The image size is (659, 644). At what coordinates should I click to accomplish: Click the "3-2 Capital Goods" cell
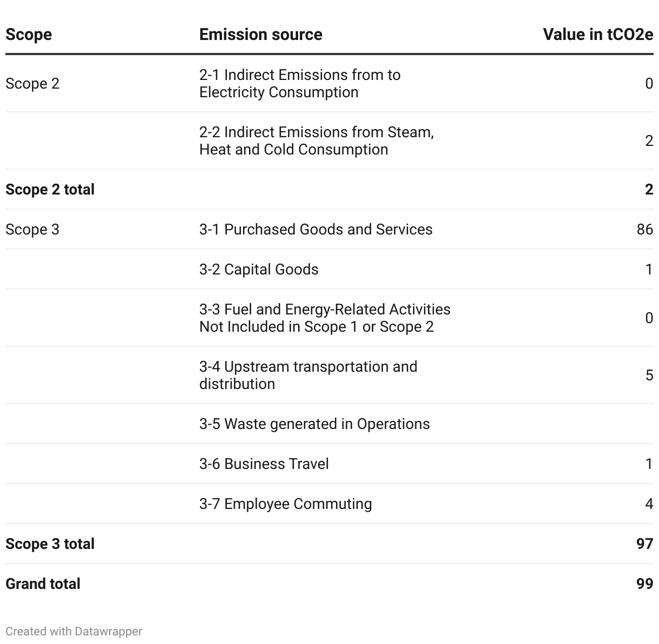[x=259, y=270]
